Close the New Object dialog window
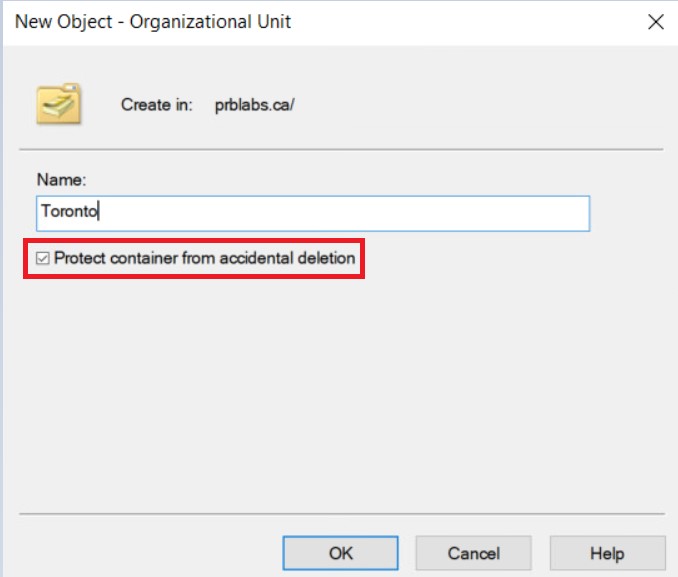The width and height of the screenshot is (678, 577). coord(656,21)
